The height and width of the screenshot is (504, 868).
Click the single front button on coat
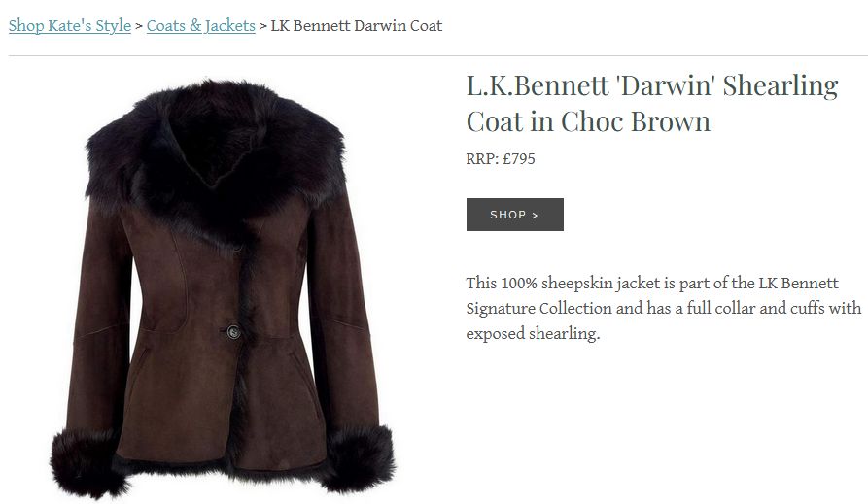click(x=233, y=332)
